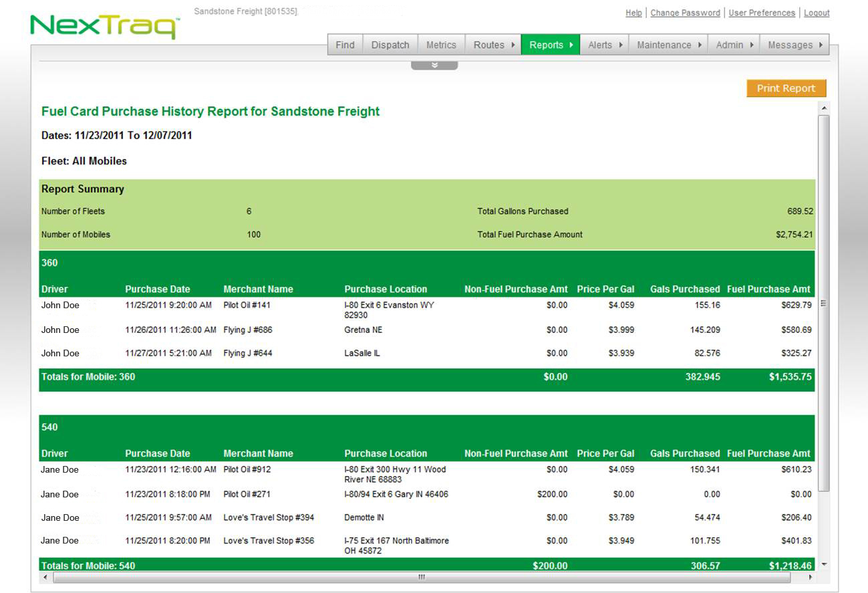Viewport: 868px width, 593px height.
Task: Go to the Dispatch tab
Action: 390,45
